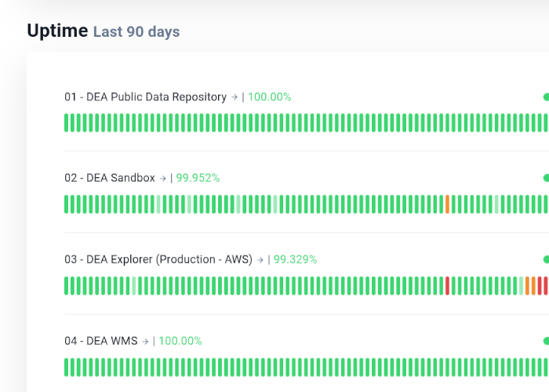This screenshot has height=392, width=549.
Task: Select first day bar of DEA WMS timeline
Action: [x=66, y=367]
